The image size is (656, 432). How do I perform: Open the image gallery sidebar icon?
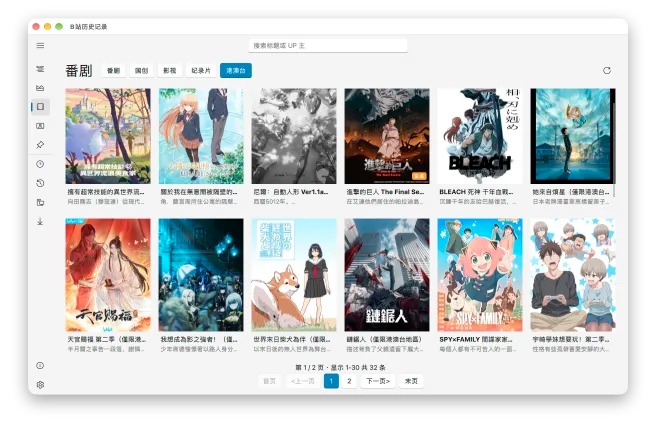40,126
